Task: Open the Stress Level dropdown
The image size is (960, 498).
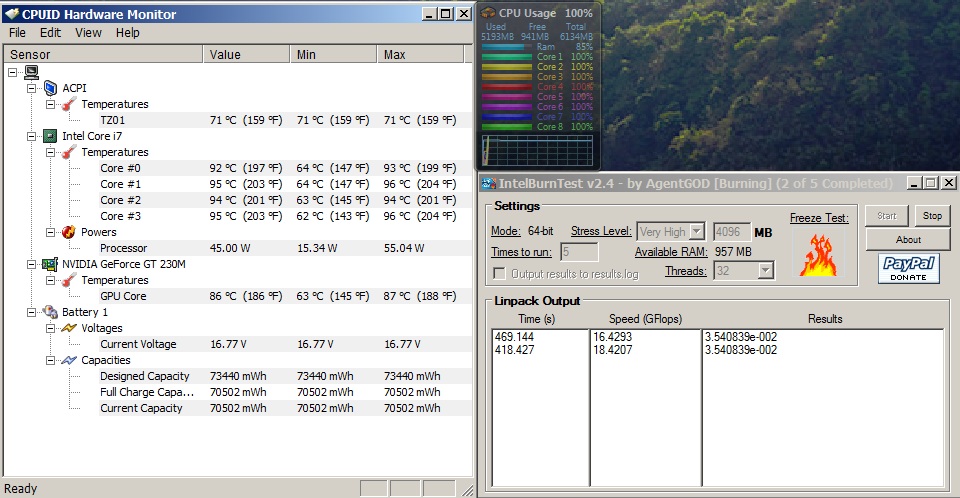Action: [x=696, y=232]
